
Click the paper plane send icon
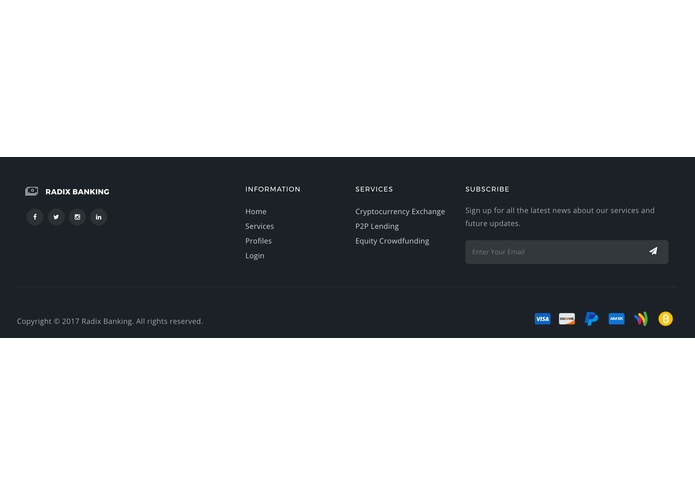pos(653,251)
